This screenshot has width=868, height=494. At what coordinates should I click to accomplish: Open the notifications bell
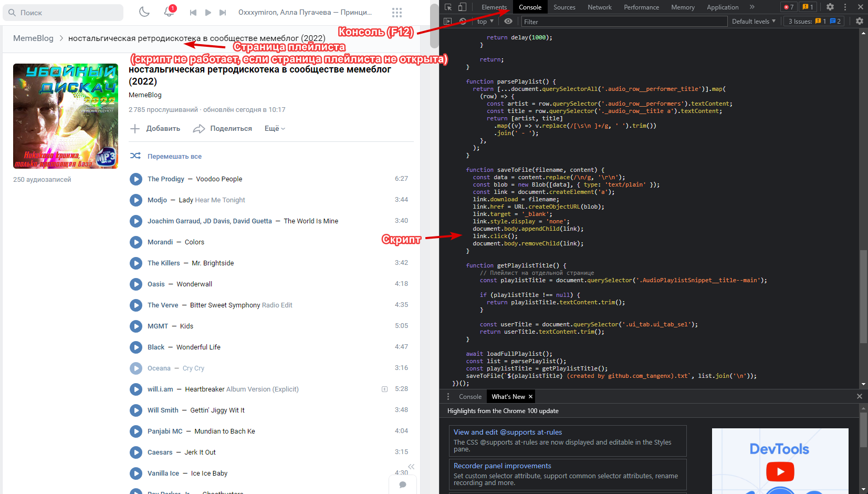coord(169,12)
